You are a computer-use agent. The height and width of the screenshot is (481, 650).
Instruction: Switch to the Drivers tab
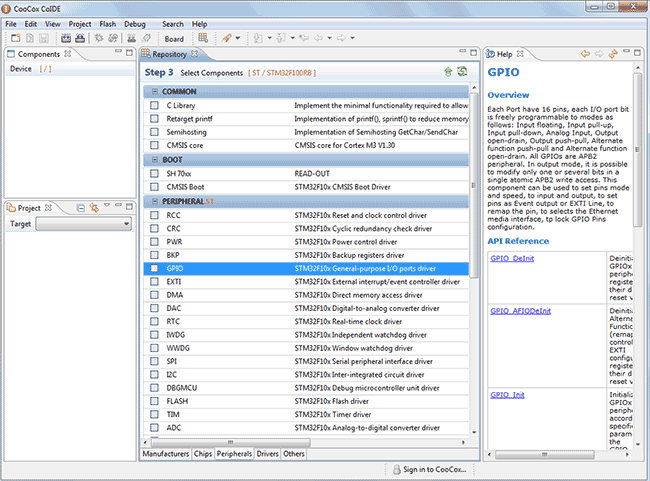pos(267,454)
